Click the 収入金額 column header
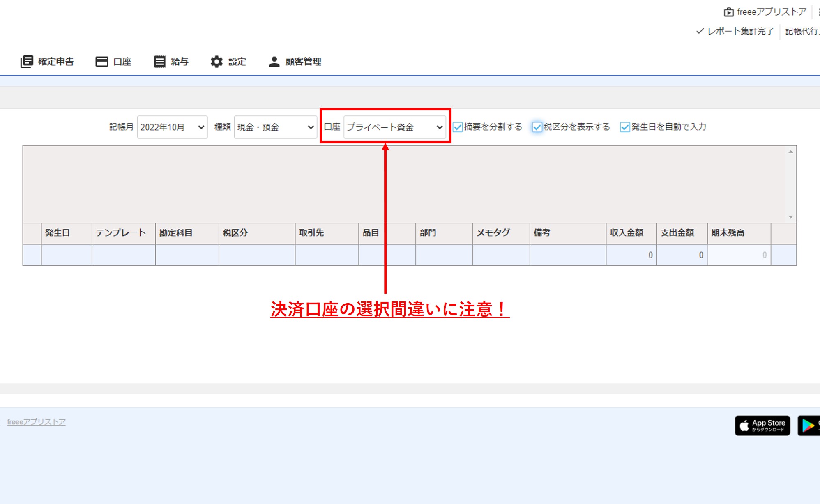This screenshot has width=820, height=504. [x=631, y=233]
